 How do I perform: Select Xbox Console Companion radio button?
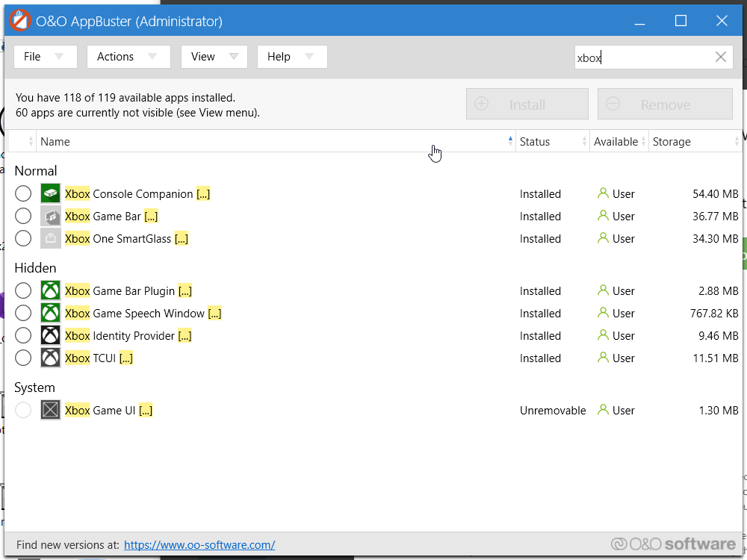coord(23,193)
